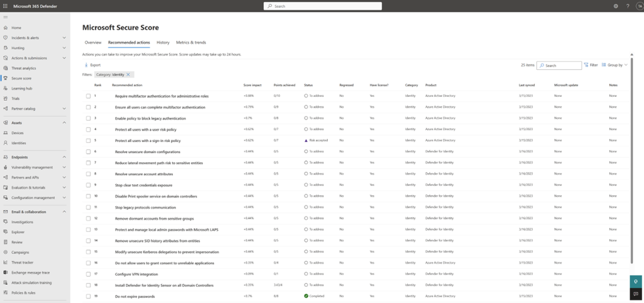Click the Actions & submissions icon
Screen dimensions: 644x303
5,58
